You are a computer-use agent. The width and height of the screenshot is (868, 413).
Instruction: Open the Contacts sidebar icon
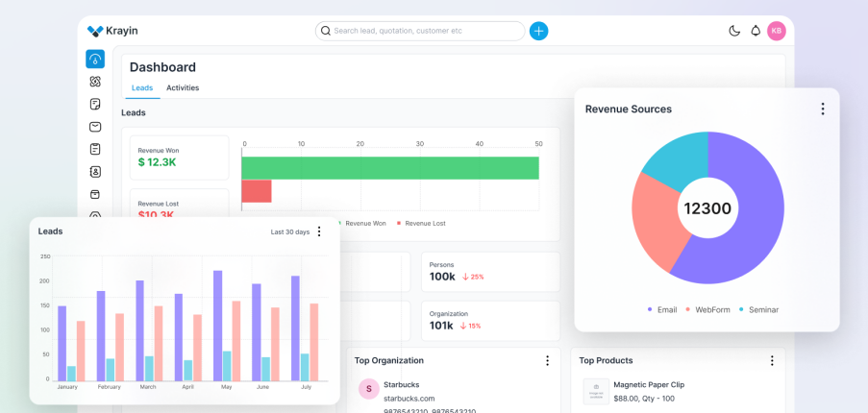click(95, 172)
